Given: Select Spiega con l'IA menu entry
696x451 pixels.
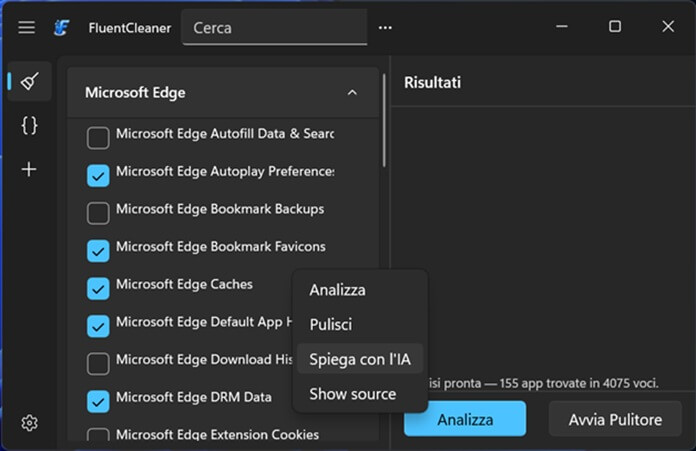Looking at the screenshot, I should (360, 359).
